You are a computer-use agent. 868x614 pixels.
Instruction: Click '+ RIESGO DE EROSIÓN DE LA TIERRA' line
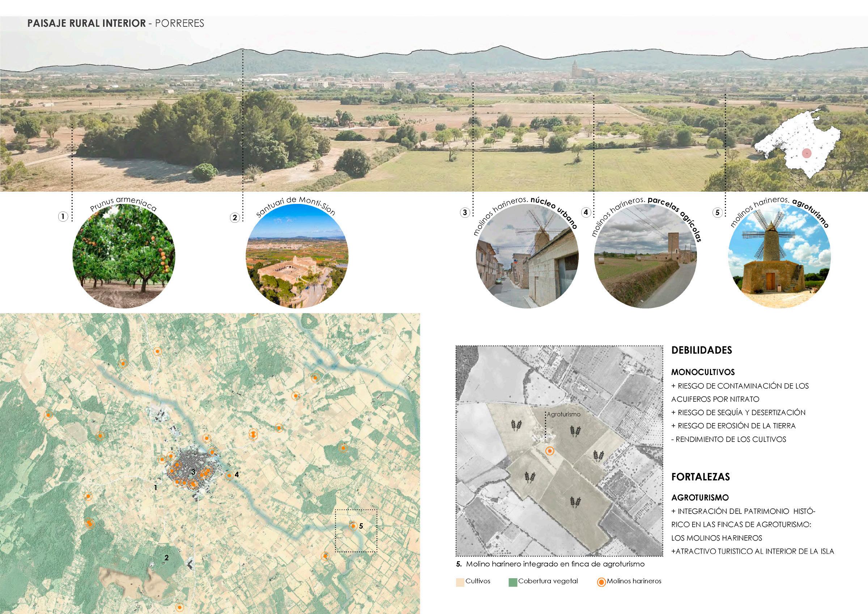coord(733,426)
